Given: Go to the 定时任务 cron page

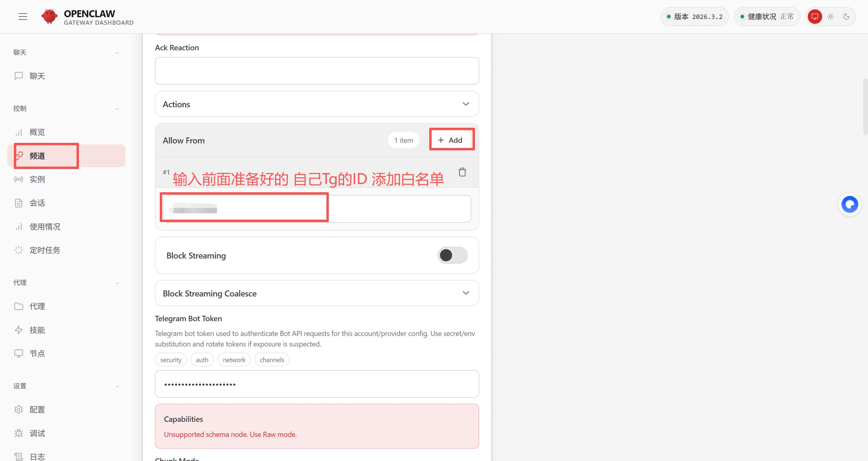Looking at the screenshot, I should coord(45,250).
